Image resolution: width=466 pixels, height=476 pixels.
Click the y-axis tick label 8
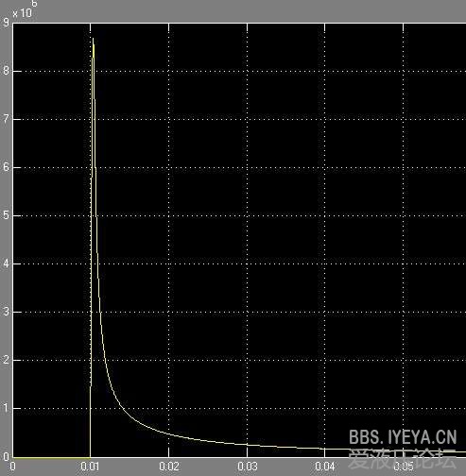click(x=6, y=71)
